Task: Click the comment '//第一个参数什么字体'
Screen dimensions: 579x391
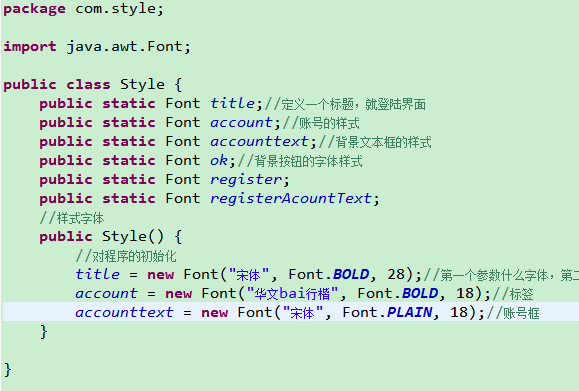Action: click(x=486, y=275)
